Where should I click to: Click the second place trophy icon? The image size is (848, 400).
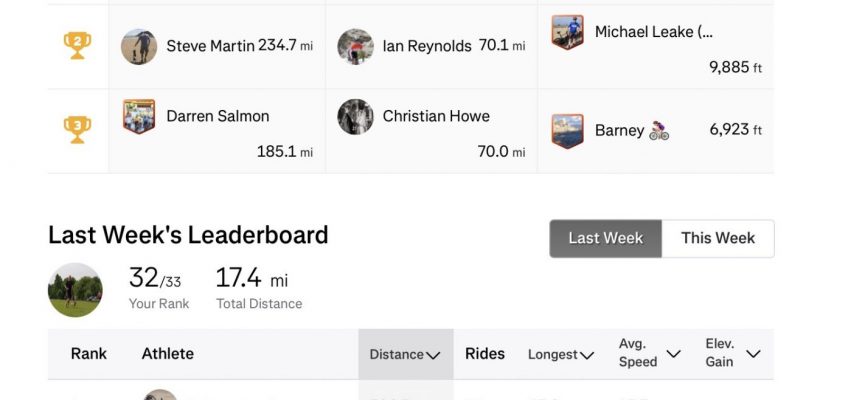coord(77,45)
